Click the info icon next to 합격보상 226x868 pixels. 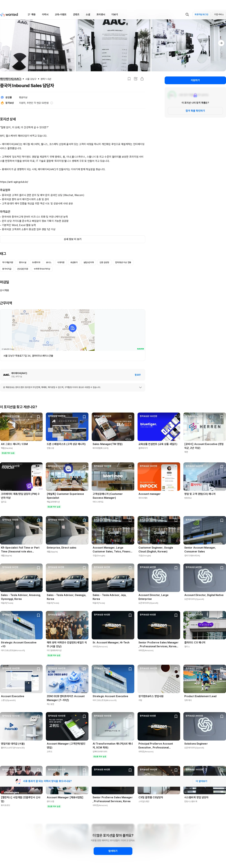tap(52, 103)
